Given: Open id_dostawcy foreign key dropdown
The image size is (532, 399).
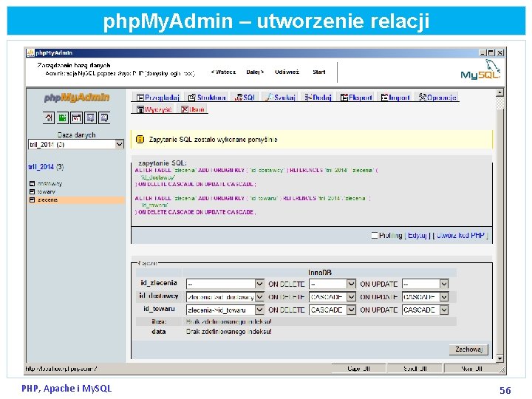Looking at the screenshot, I should tap(225, 297).
